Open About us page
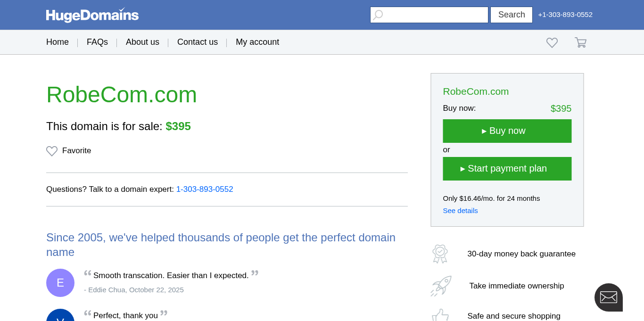The image size is (644, 321). 142,42
